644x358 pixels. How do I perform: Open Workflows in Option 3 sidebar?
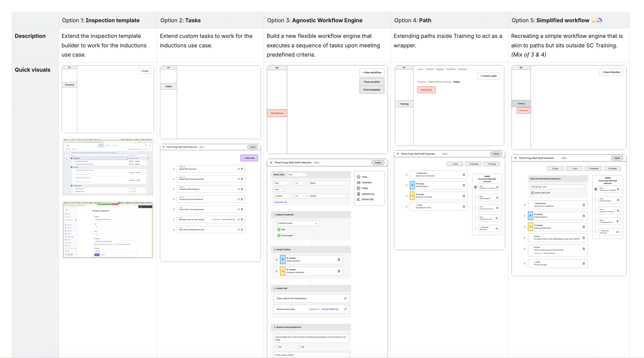[x=277, y=113]
